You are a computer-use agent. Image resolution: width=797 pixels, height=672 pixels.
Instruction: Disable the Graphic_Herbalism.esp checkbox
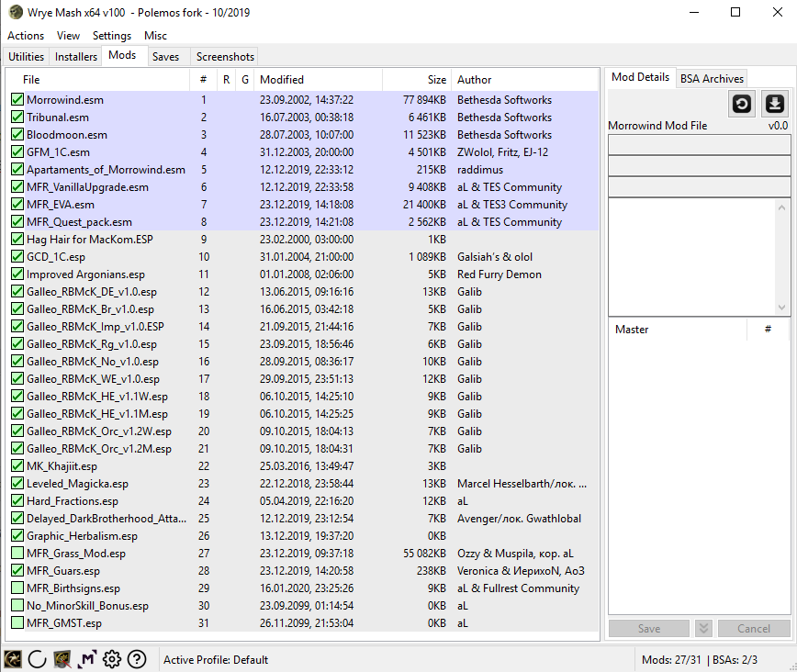[17, 536]
